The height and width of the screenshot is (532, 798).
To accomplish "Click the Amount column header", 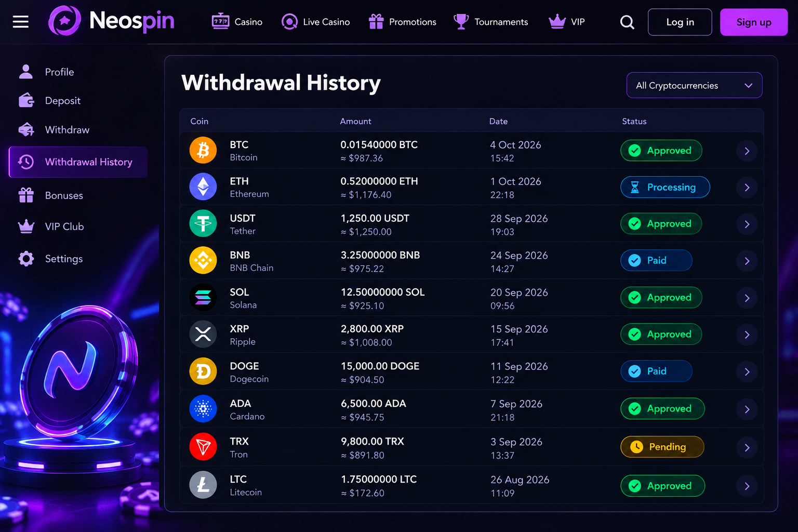I will 356,121.
